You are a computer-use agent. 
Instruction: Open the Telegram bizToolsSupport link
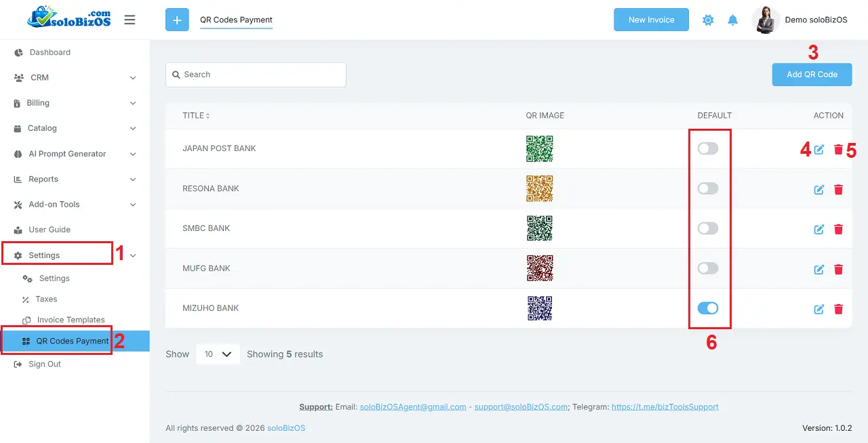click(665, 407)
